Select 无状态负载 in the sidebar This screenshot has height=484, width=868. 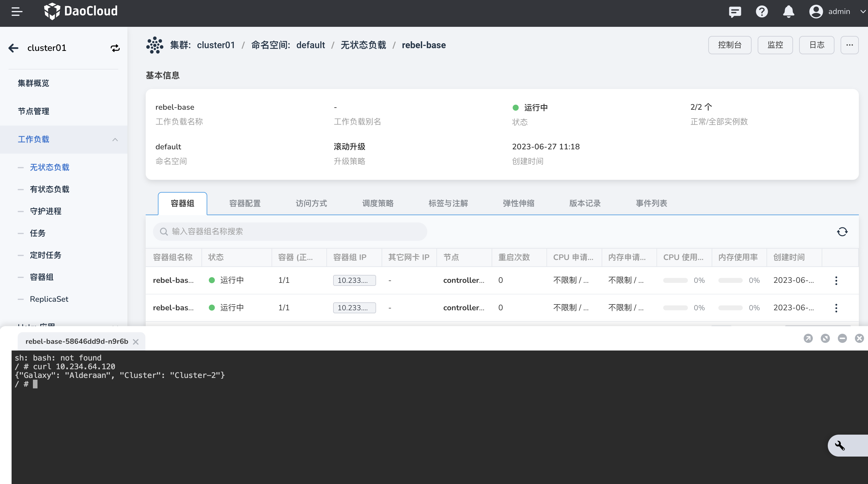click(50, 167)
